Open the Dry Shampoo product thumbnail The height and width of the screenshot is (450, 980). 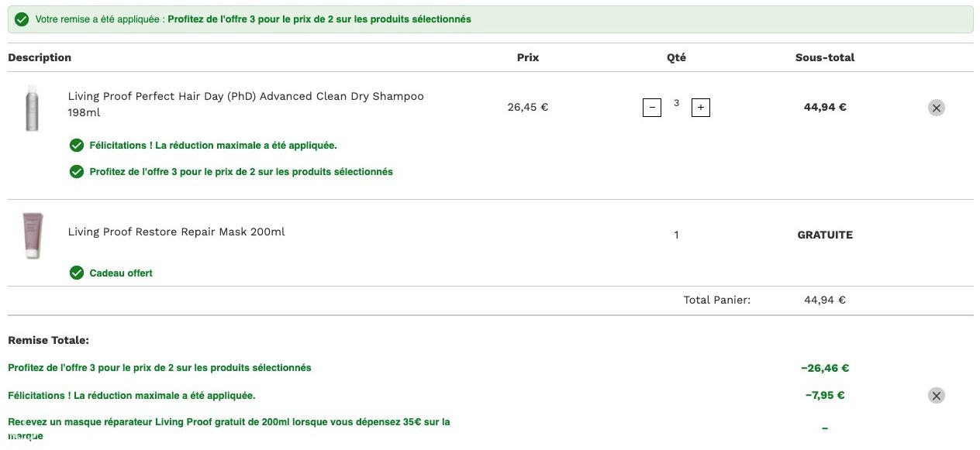click(32, 108)
